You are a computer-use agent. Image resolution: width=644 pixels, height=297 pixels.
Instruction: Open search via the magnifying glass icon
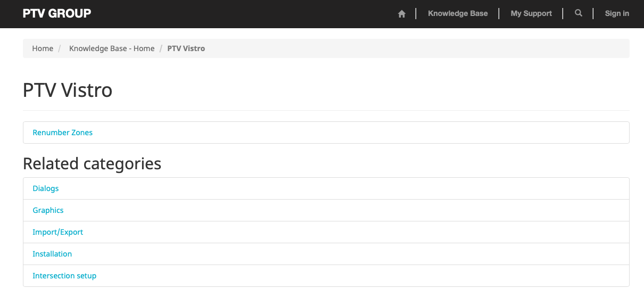(x=579, y=13)
